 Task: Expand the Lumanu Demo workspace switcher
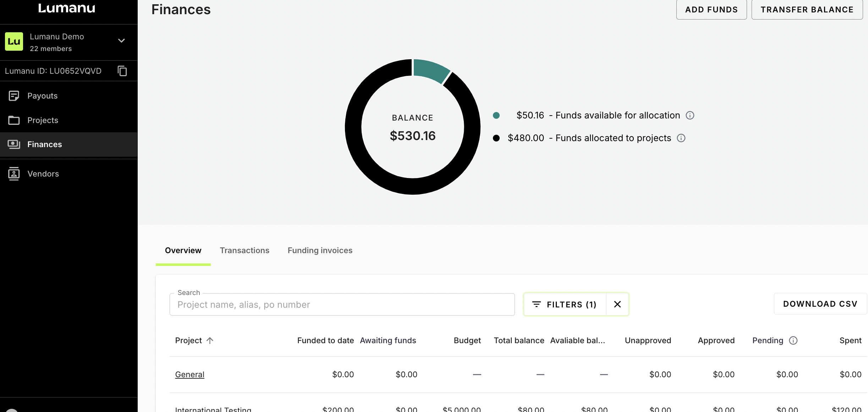coord(121,41)
